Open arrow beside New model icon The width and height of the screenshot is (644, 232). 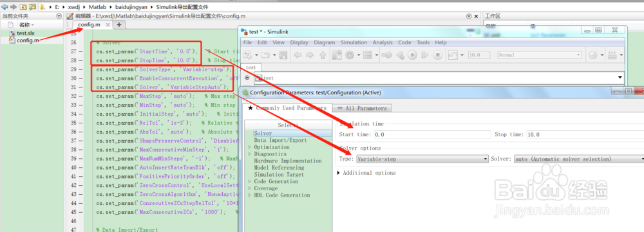(256, 55)
